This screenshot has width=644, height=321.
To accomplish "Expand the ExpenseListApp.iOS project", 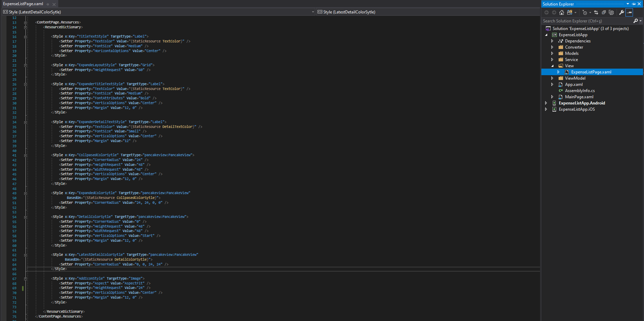I will tap(546, 109).
